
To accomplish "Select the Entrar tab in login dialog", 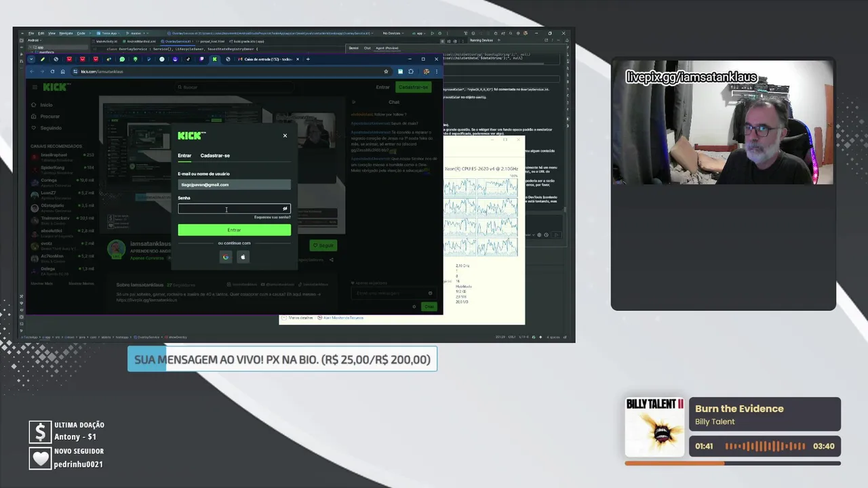I will [184, 155].
